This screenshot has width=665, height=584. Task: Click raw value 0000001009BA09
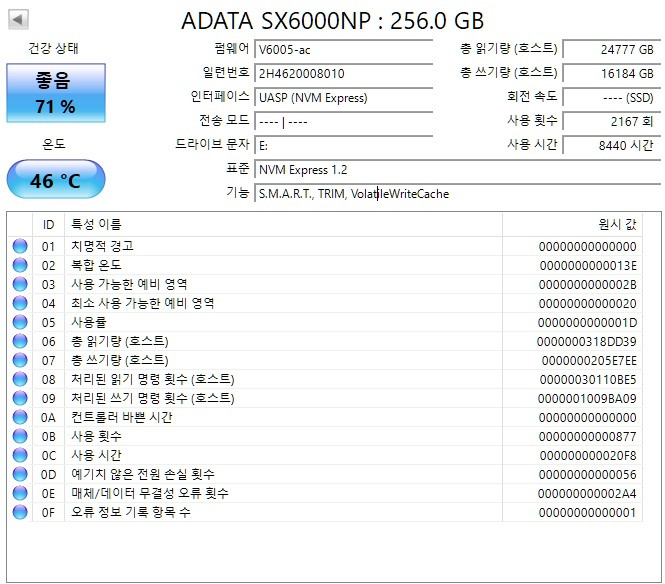[x=587, y=399]
